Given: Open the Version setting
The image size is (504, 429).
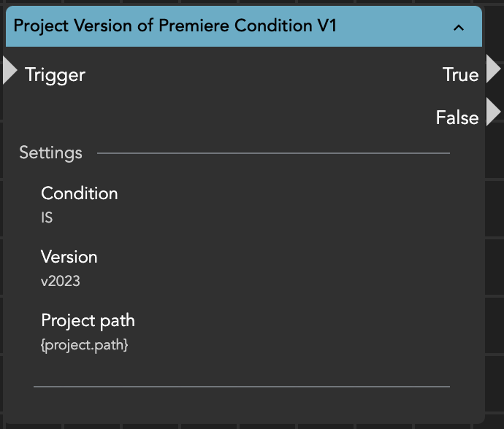Looking at the screenshot, I should point(69,257).
